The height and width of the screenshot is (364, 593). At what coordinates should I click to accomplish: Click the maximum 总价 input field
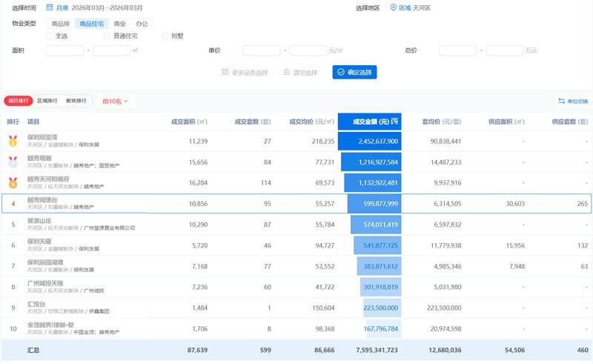pos(505,50)
